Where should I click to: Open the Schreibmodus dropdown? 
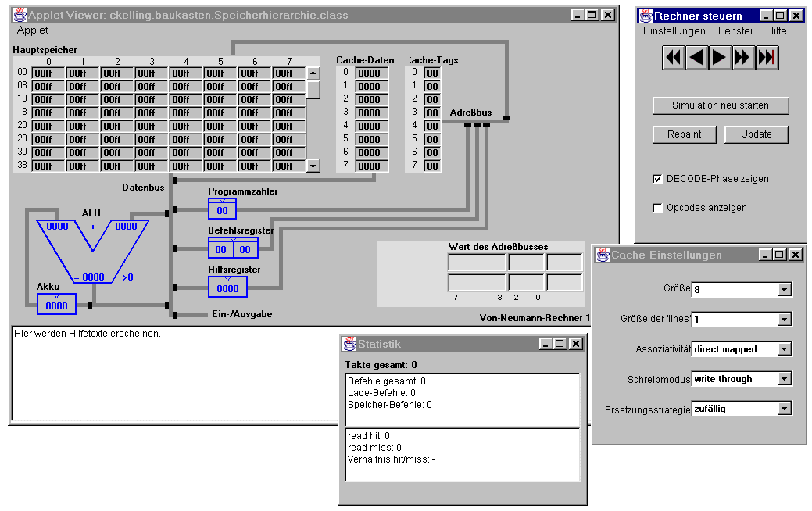[x=784, y=379]
